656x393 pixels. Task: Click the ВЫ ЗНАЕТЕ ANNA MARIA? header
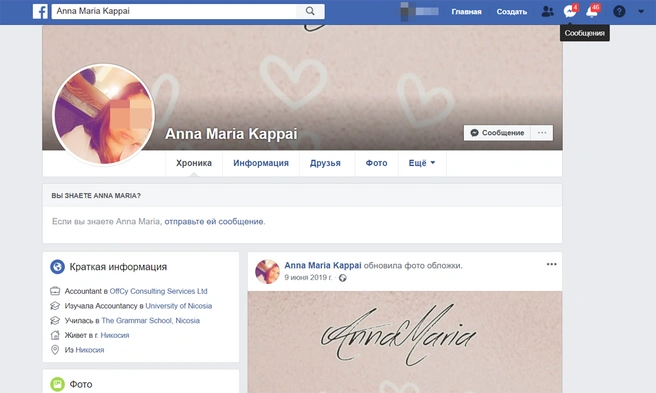click(96, 195)
